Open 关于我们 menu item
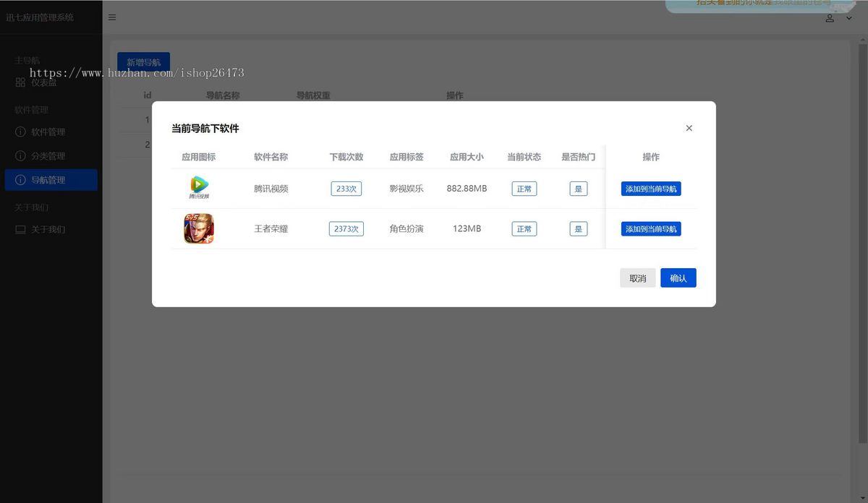This screenshot has width=868, height=503. [x=51, y=229]
